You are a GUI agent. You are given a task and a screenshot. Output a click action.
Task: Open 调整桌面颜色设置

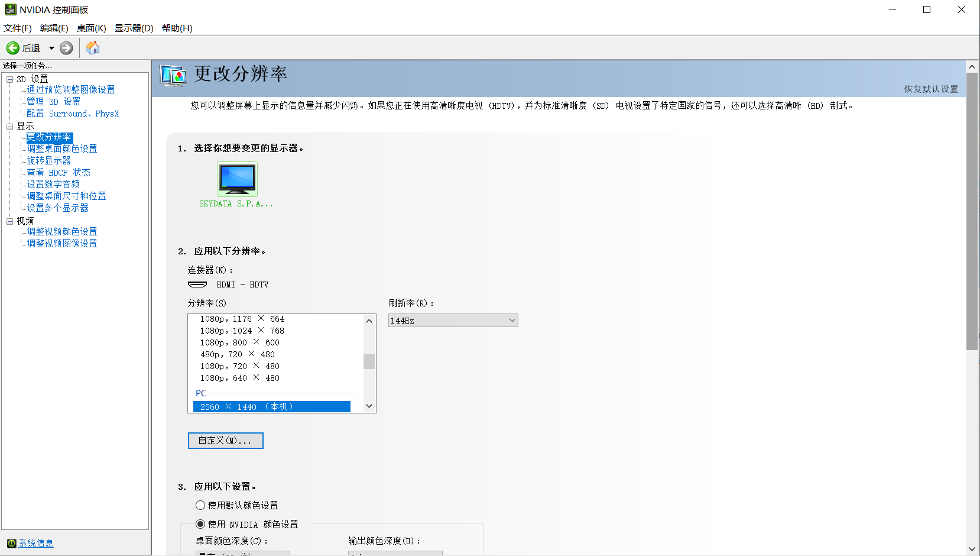tap(62, 148)
